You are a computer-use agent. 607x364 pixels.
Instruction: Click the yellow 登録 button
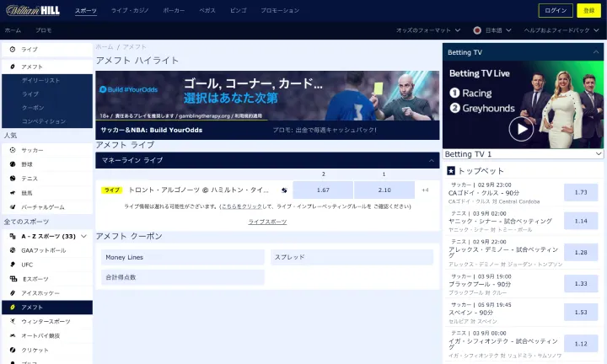(x=588, y=10)
